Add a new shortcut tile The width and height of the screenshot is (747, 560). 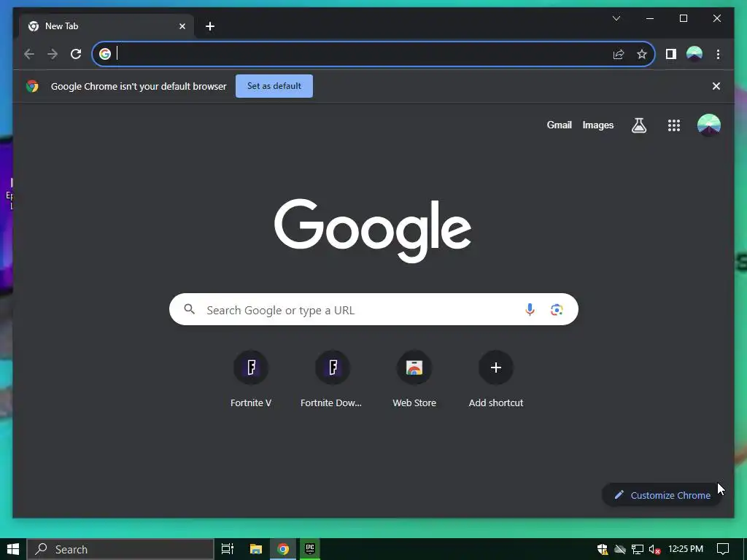click(x=496, y=379)
